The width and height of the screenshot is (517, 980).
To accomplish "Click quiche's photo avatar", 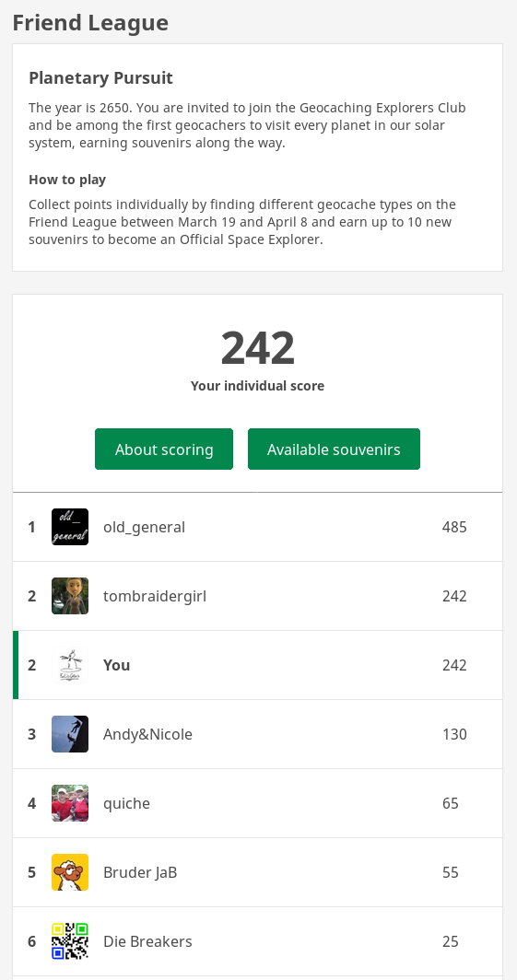I will [x=70, y=803].
